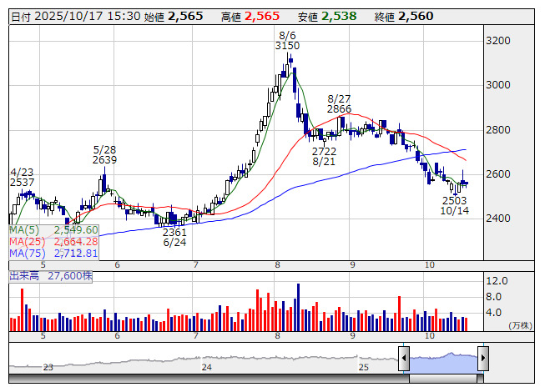
Task: Click the scrollbar track left of the thumb
Action: pyautogui.click(x=209, y=379)
